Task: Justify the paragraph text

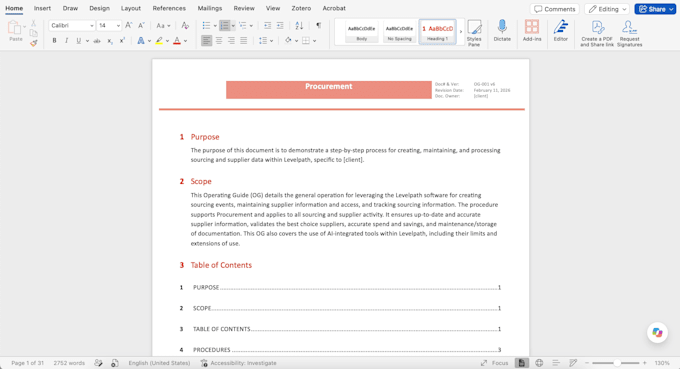Action: pos(244,41)
